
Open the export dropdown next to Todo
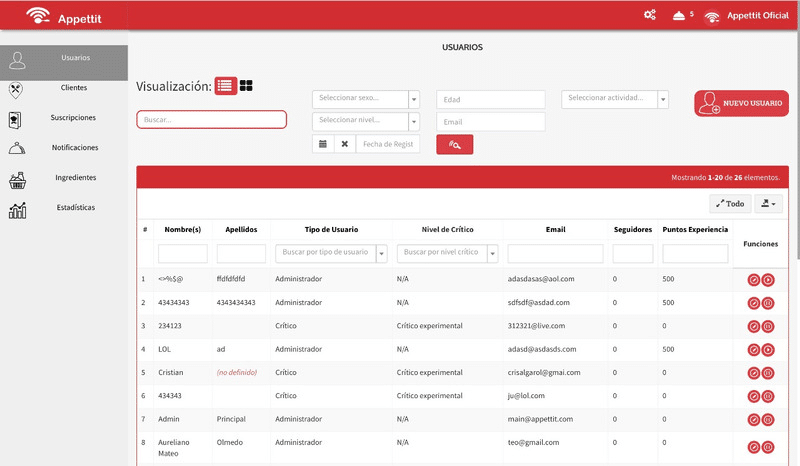point(768,203)
